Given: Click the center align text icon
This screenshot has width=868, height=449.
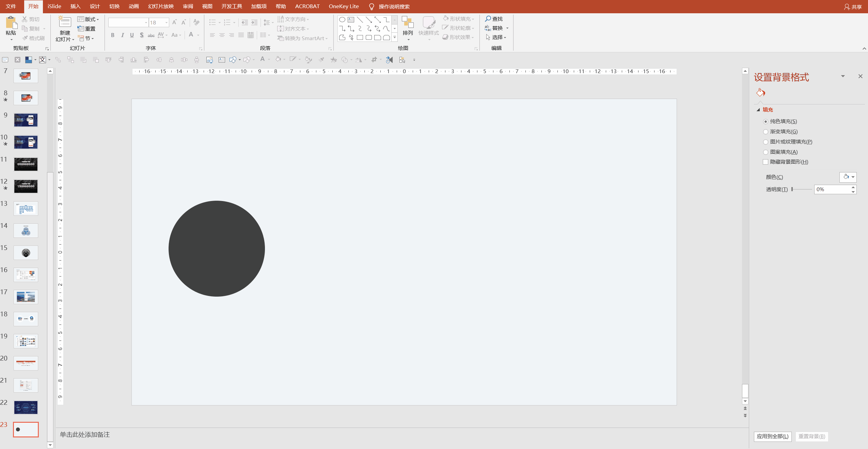Looking at the screenshot, I should coord(222,35).
